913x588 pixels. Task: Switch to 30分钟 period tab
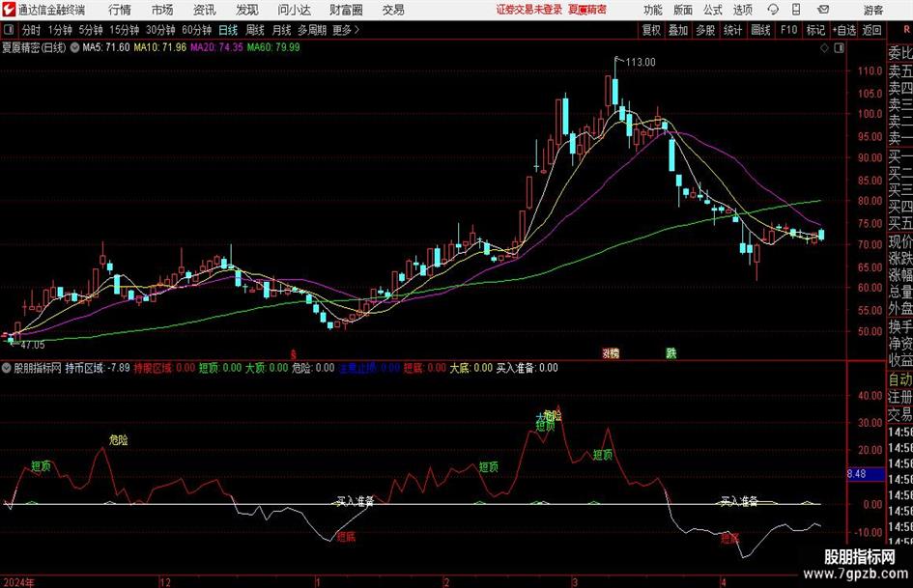pos(160,30)
